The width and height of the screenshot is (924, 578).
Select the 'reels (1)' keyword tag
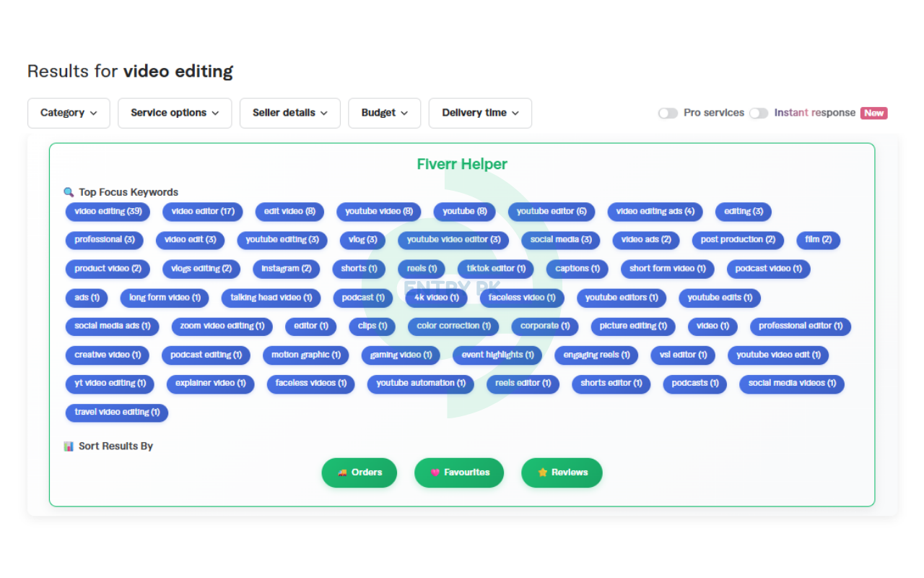click(422, 269)
